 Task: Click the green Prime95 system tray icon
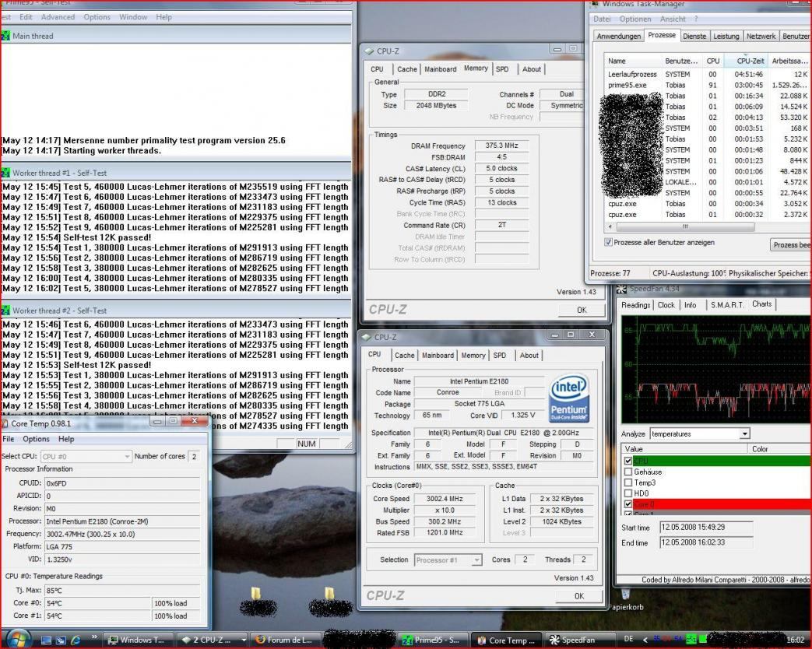(691, 640)
